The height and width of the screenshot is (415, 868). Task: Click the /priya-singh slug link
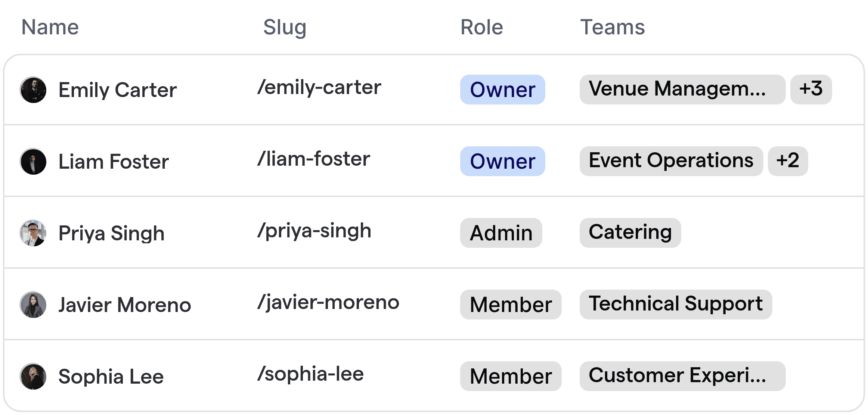314,231
